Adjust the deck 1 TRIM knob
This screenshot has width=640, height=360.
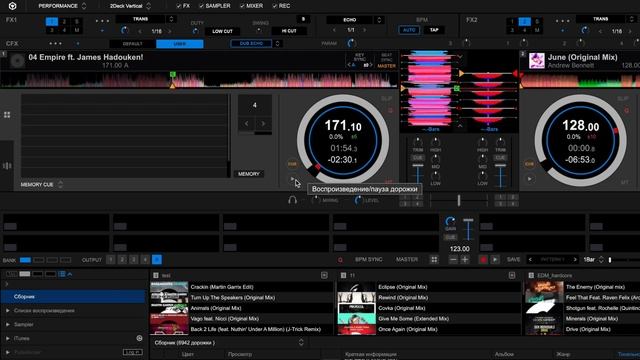click(x=418, y=142)
